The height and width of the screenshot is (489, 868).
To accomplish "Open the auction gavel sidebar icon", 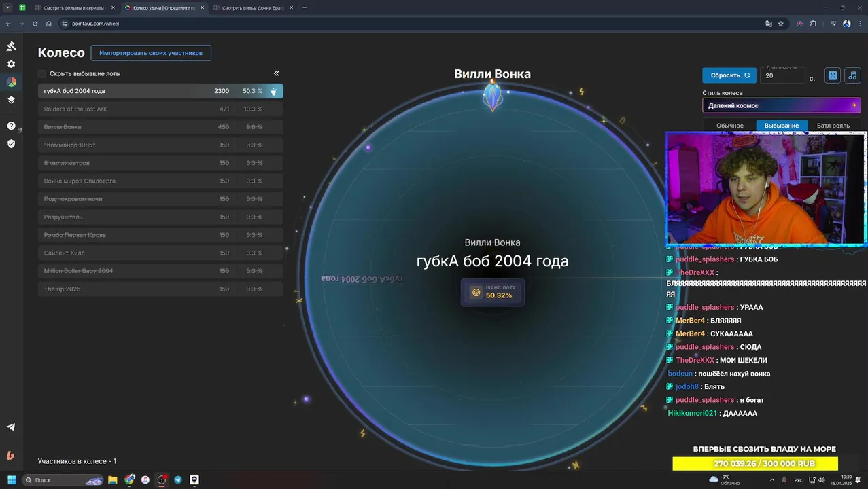I will 11,46.
